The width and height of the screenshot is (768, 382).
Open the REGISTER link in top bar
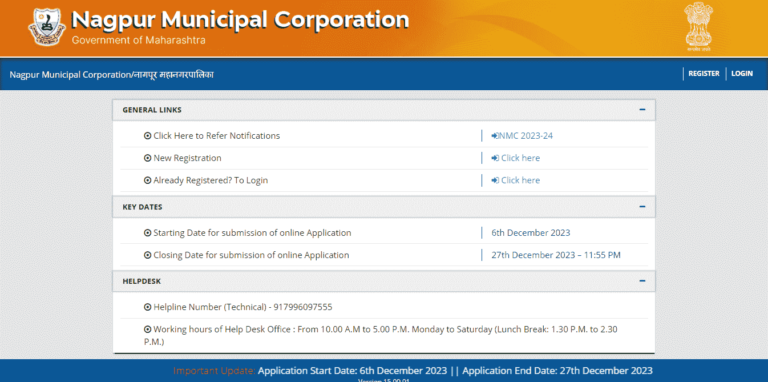(x=704, y=74)
